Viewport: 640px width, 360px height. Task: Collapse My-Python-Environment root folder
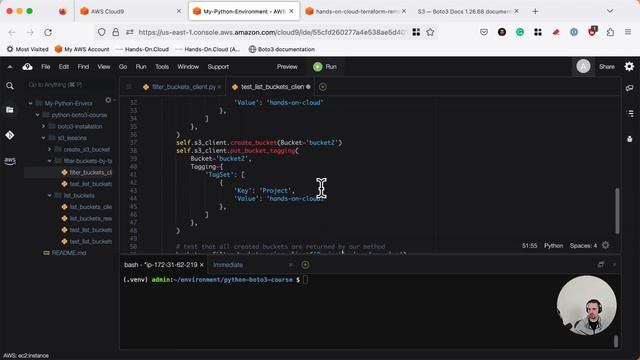[31, 104]
